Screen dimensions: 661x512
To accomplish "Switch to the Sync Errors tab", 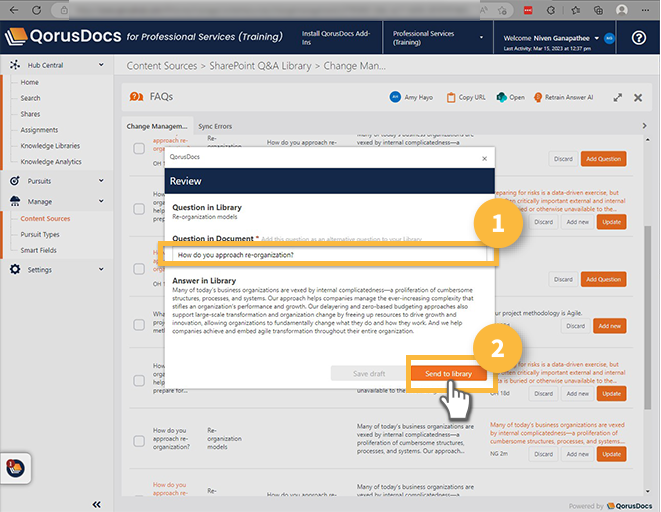I will pos(215,126).
